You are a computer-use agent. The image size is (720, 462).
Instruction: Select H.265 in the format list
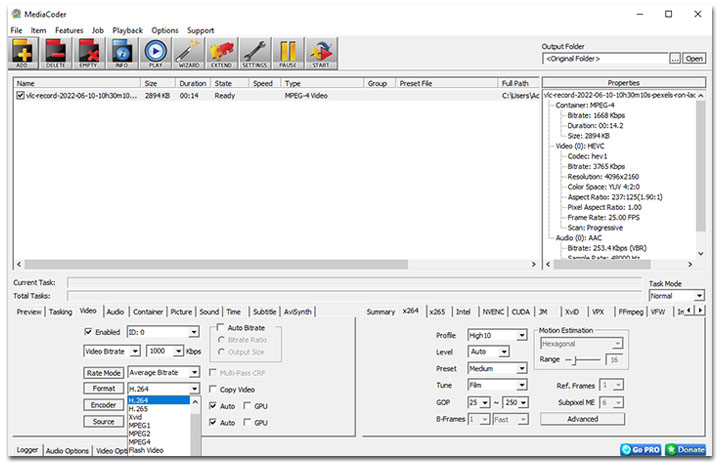pos(138,408)
